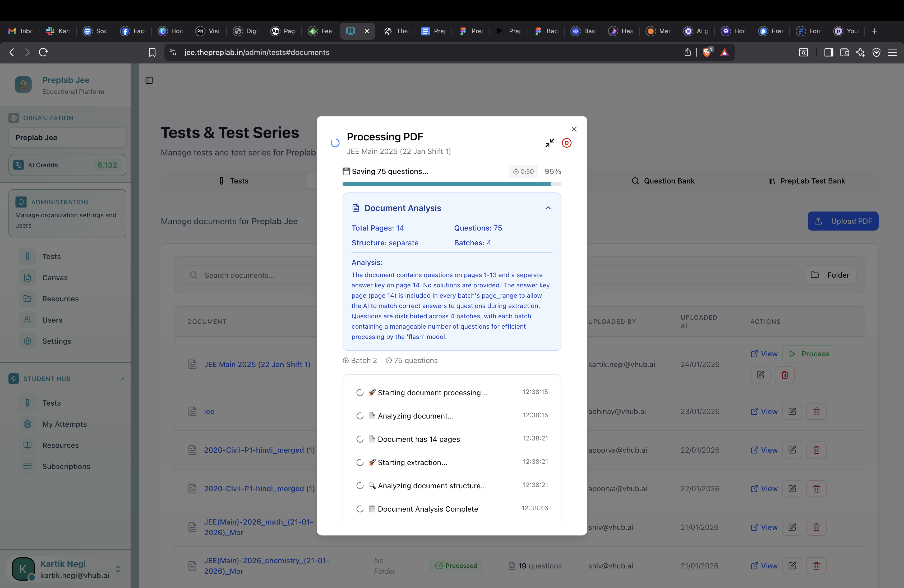This screenshot has width=904, height=588.
Task: Click the AI Credits badge
Action: (67, 165)
